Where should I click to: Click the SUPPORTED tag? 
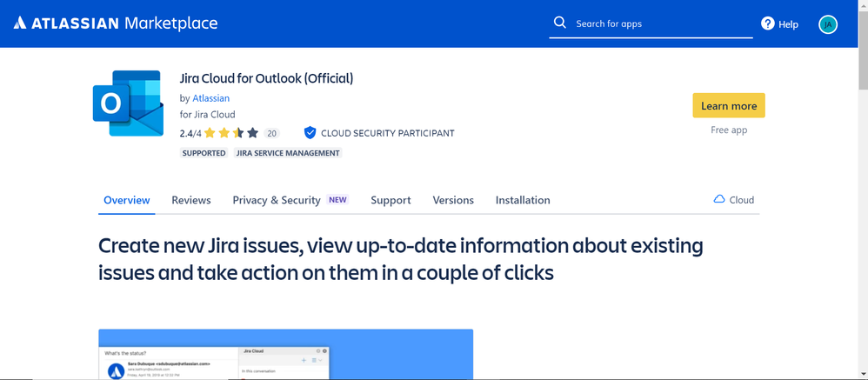point(204,153)
